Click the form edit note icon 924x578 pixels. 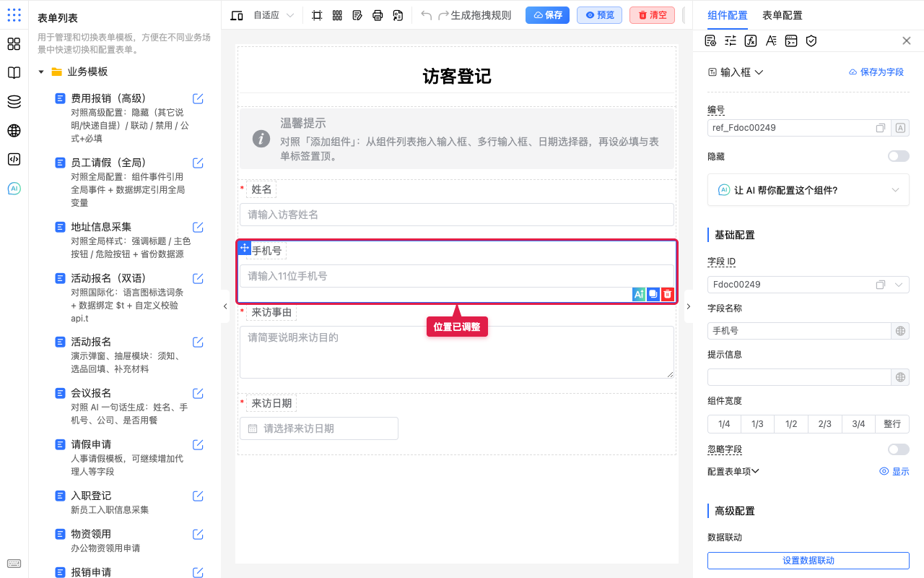tap(357, 15)
